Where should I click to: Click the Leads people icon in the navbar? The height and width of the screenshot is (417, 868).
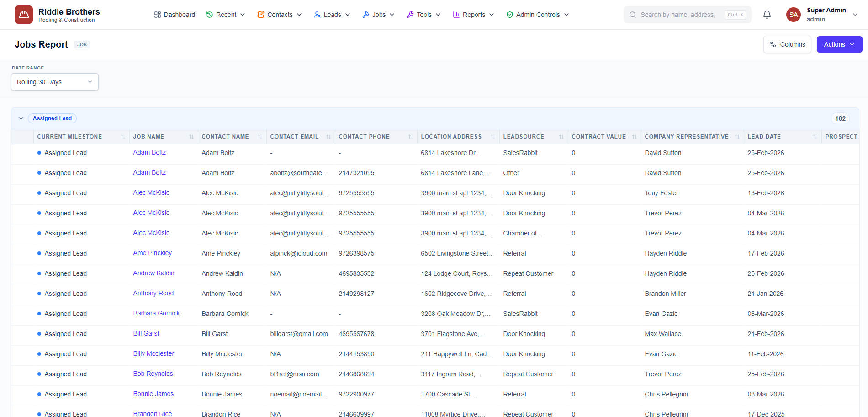click(x=317, y=14)
